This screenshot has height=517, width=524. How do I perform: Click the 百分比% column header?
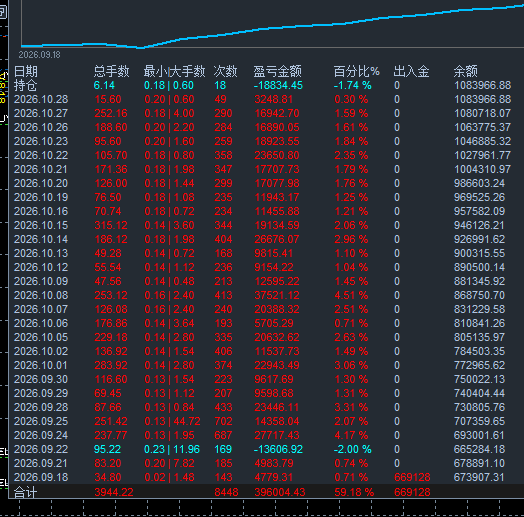[x=356, y=71]
